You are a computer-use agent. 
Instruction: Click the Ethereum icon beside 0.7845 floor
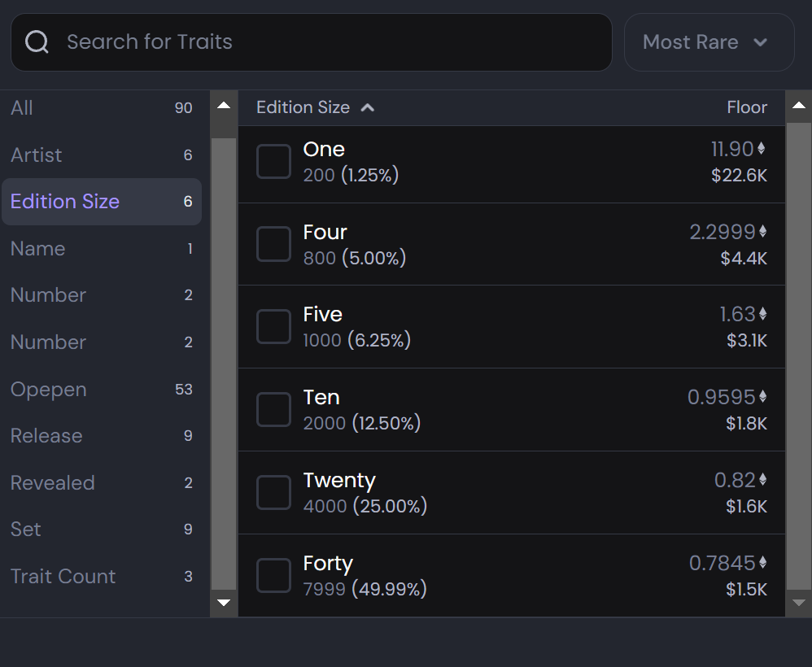click(762, 563)
